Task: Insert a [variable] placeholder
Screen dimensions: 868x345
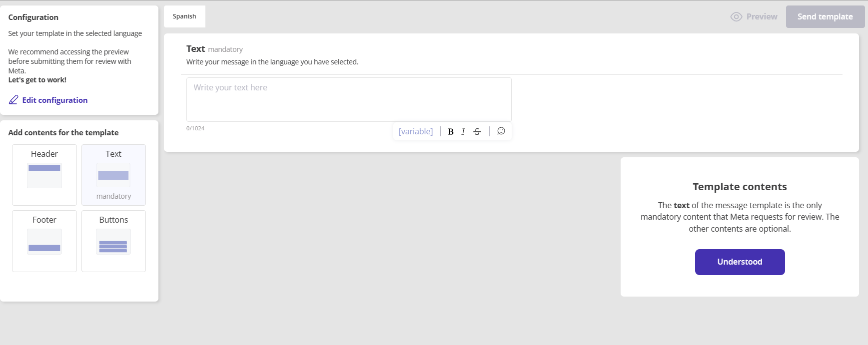Action: point(416,131)
